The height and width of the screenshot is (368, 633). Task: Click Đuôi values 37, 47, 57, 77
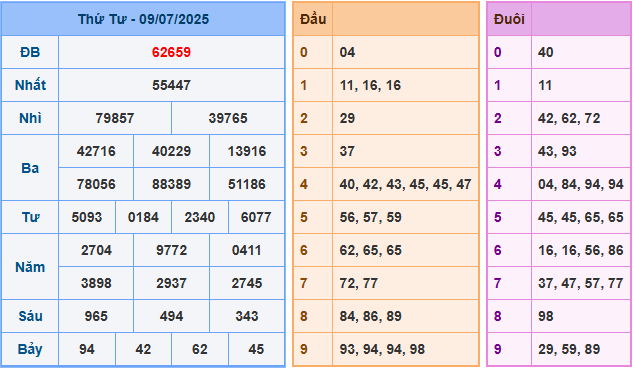[581, 284]
